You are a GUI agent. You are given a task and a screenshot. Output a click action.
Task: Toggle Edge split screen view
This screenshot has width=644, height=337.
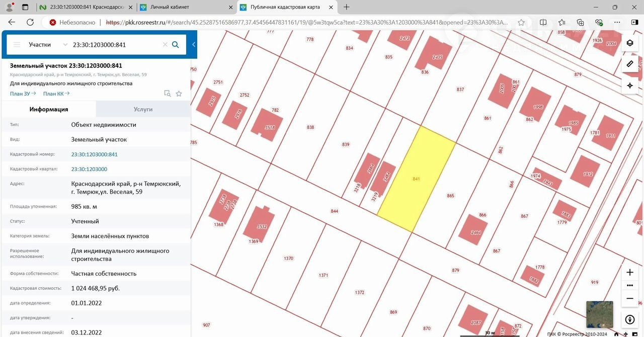point(543,22)
